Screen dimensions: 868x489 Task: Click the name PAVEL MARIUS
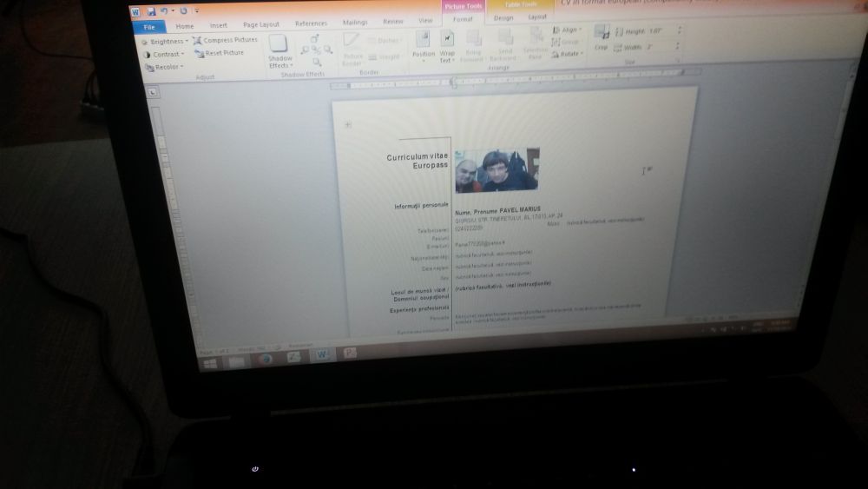coord(520,210)
